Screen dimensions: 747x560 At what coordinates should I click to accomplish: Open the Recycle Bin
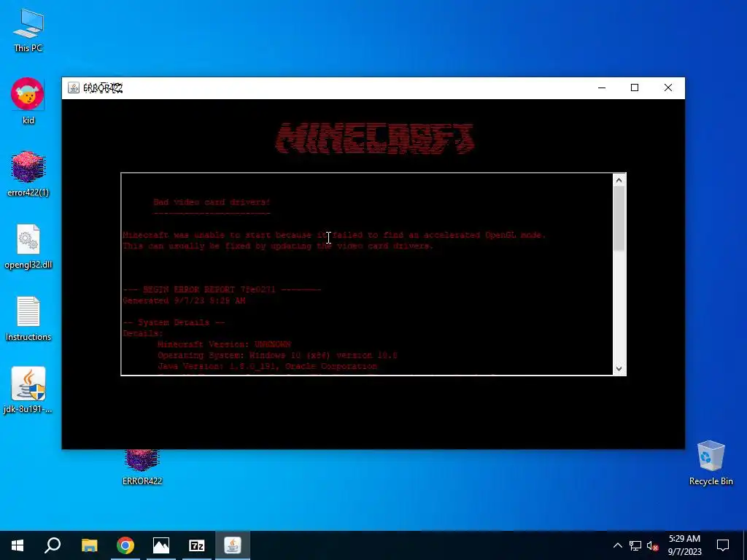pyautogui.click(x=711, y=463)
